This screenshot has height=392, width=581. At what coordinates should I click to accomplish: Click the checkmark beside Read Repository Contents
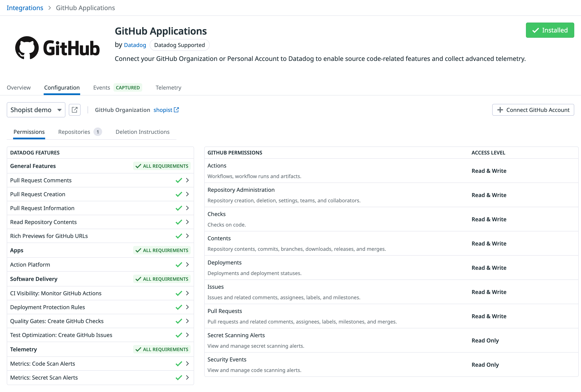point(179,222)
